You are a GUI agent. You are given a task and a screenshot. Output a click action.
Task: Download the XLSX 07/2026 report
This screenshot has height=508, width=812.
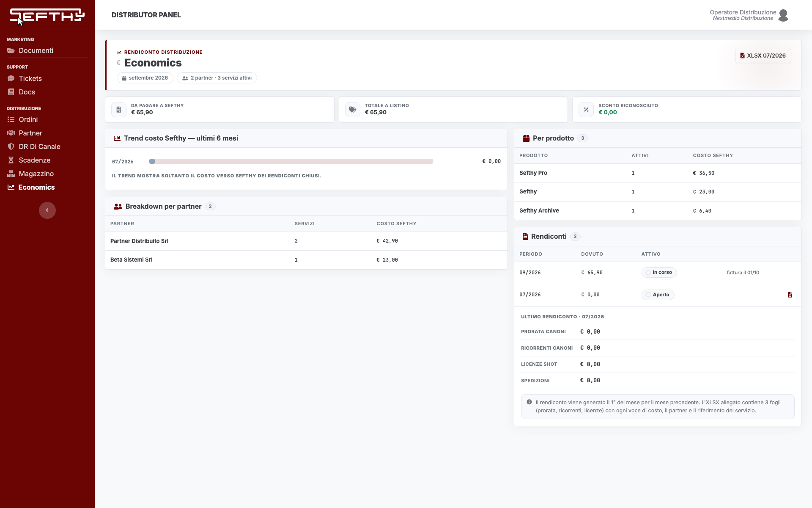(x=763, y=56)
